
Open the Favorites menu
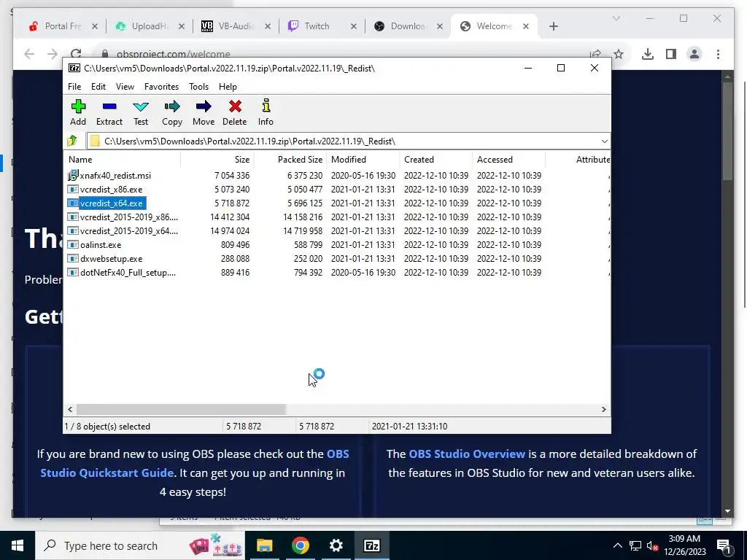(161, 87)
